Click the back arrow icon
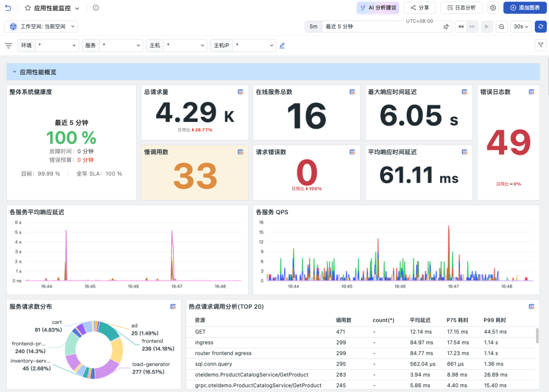The image size is (549, 392). click(8, 8)
